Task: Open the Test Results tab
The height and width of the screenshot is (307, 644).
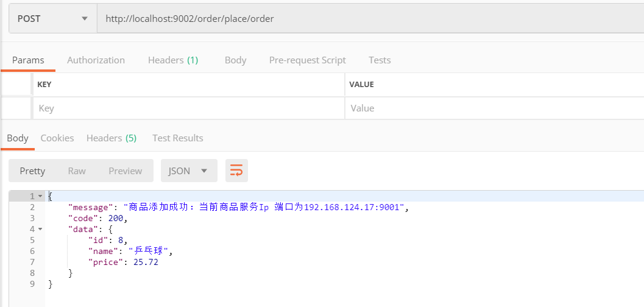Action: 177,138
